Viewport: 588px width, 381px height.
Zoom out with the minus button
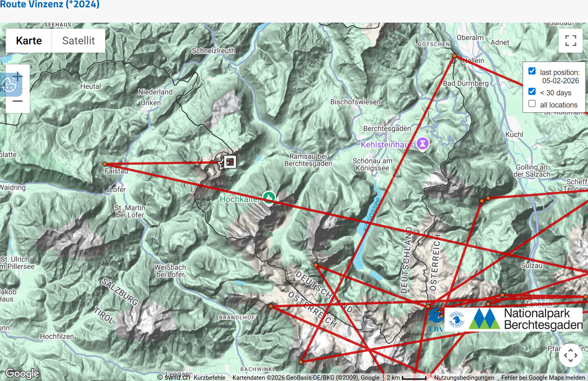pos(18,101)
